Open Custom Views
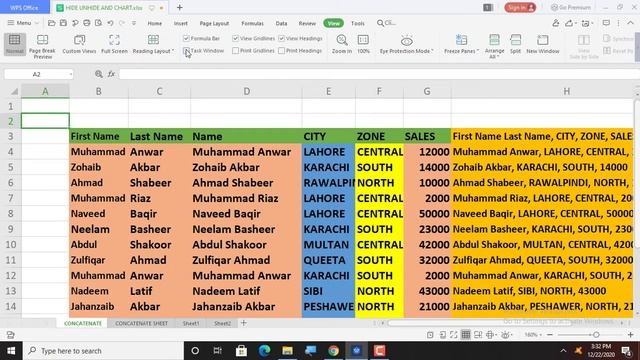 tap(79, 44)
